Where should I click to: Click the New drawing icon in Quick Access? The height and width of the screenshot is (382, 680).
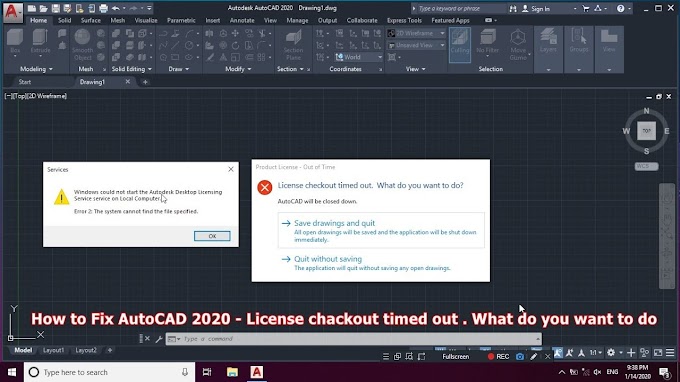[32, 8]
